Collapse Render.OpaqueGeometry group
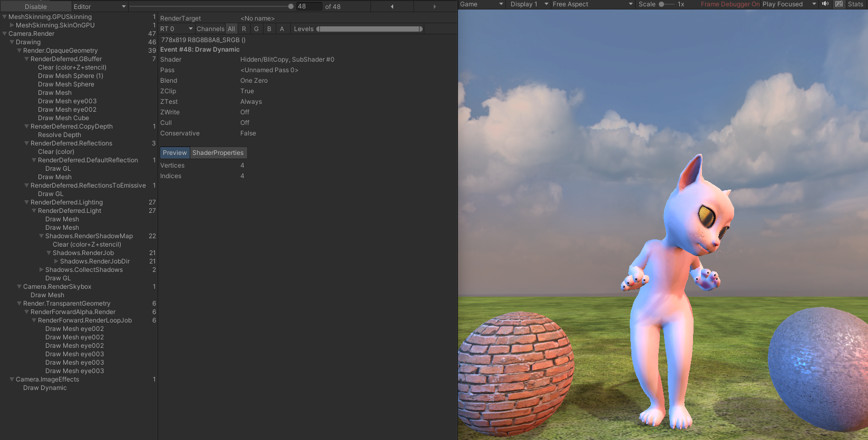This screenshot has height=440, width=868. 19,51
